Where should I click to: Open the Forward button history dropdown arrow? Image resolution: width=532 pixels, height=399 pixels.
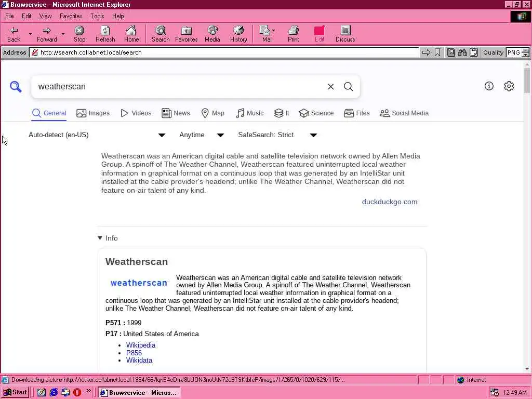[63, 34]
